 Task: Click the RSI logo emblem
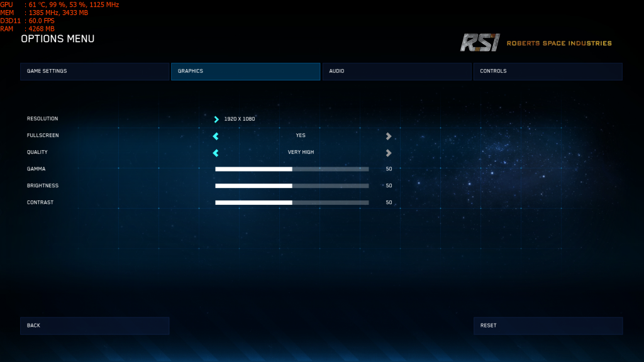click(479, 43)
